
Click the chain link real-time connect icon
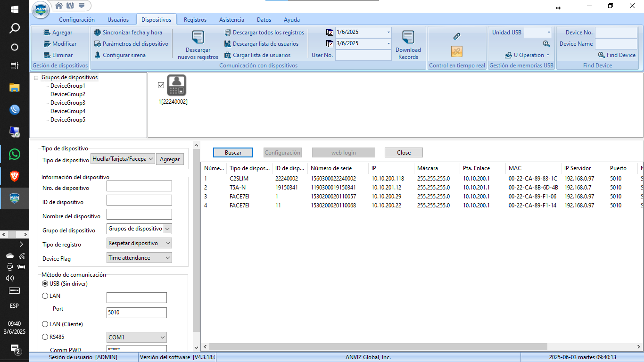coord(456,36)
